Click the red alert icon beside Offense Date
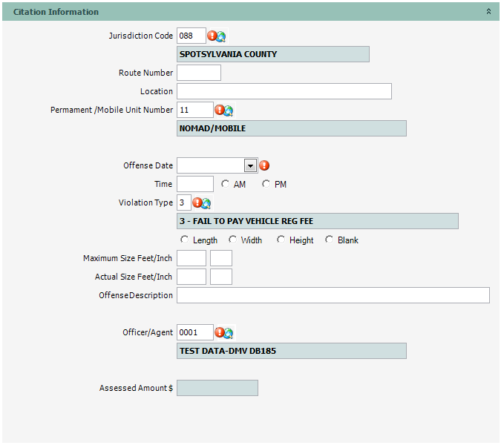The width and height of the screenshot is (504, 448). (x=264, y=165)
